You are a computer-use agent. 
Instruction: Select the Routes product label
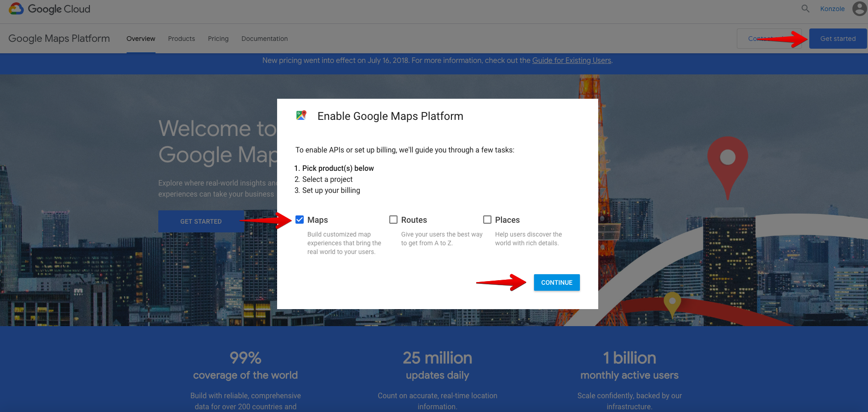(x=414, y=220)
